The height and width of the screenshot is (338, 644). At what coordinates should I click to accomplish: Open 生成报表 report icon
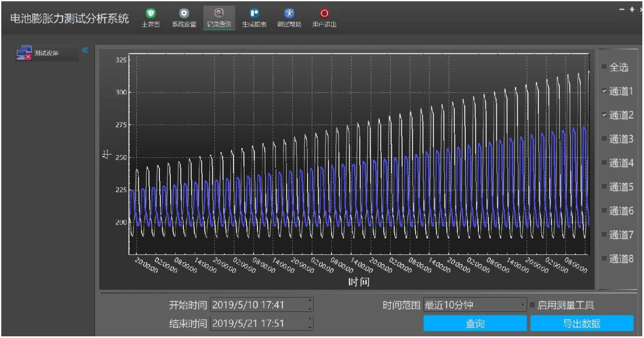[254, 14]
